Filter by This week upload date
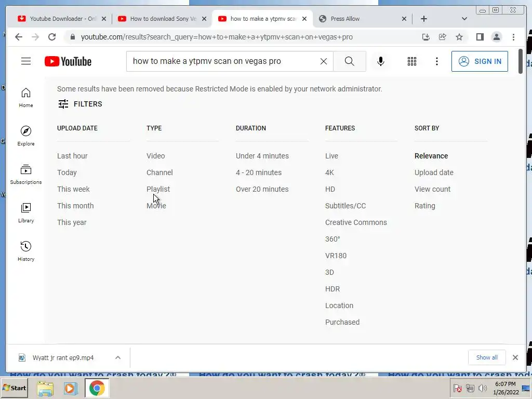Image resolution: width=532 pixels, height=399 pixels. (x=73, y=189)
